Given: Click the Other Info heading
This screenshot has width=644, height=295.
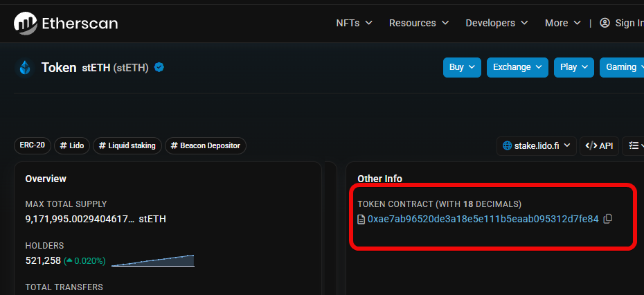Looking at the screenshot, I should [x=380, y=179].
